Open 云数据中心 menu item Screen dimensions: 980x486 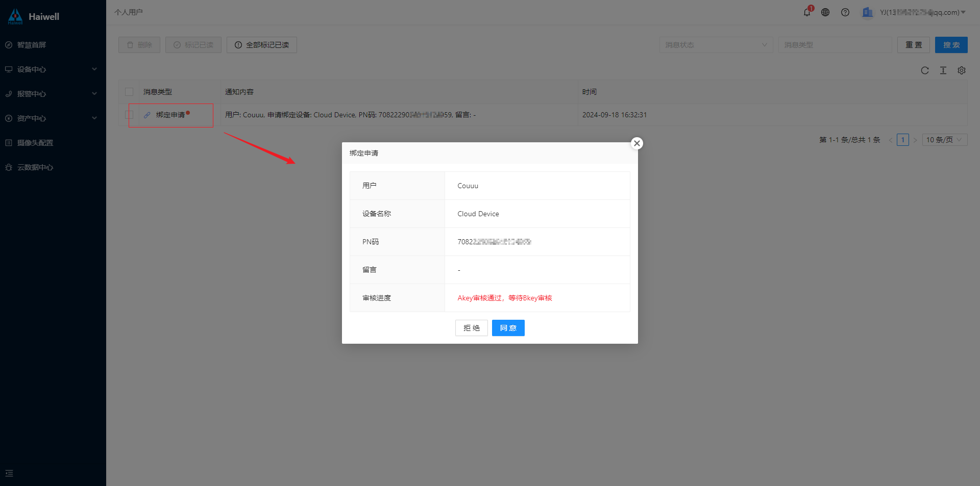[53, 167]
